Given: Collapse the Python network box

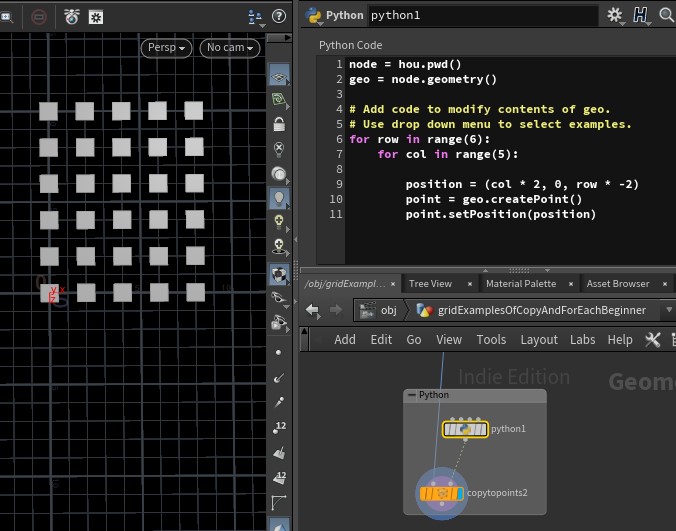Looking at the screenshot, I should click(x=411, y=395).
